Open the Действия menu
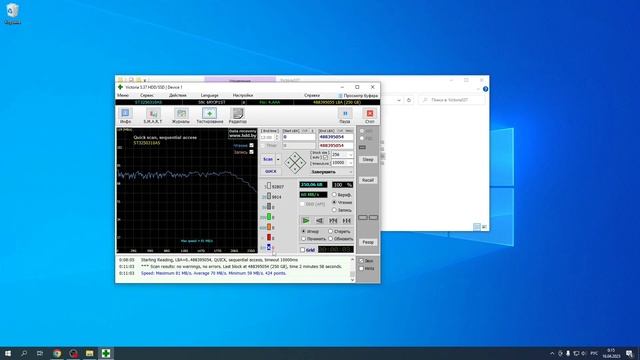Viewport: 640px width, 360px height. (178, 96)
